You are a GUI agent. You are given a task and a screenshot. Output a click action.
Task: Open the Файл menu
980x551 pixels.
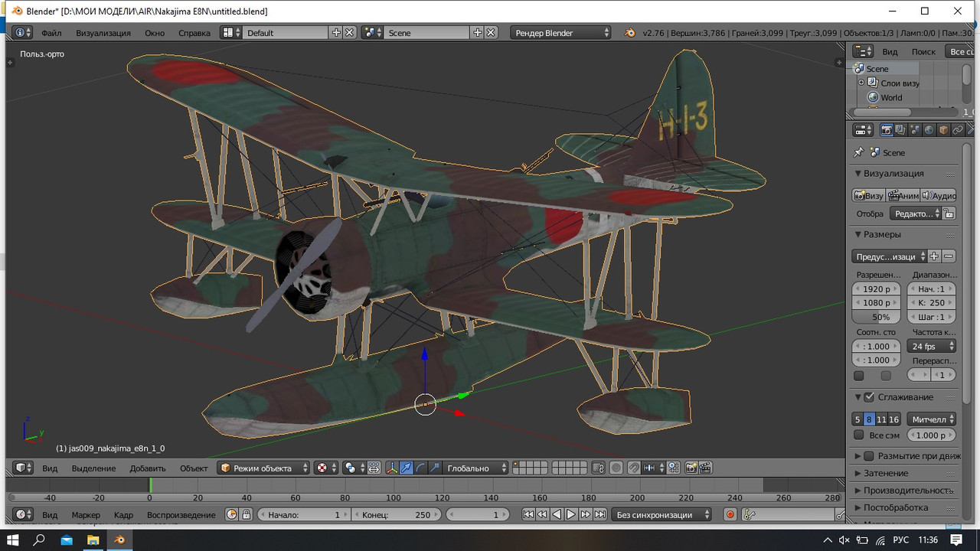[51, 33]
